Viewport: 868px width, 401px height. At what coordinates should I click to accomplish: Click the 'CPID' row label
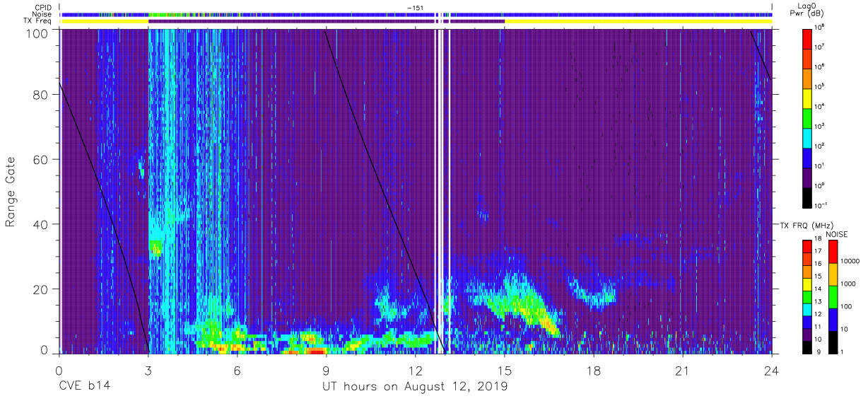coord(45,6)
